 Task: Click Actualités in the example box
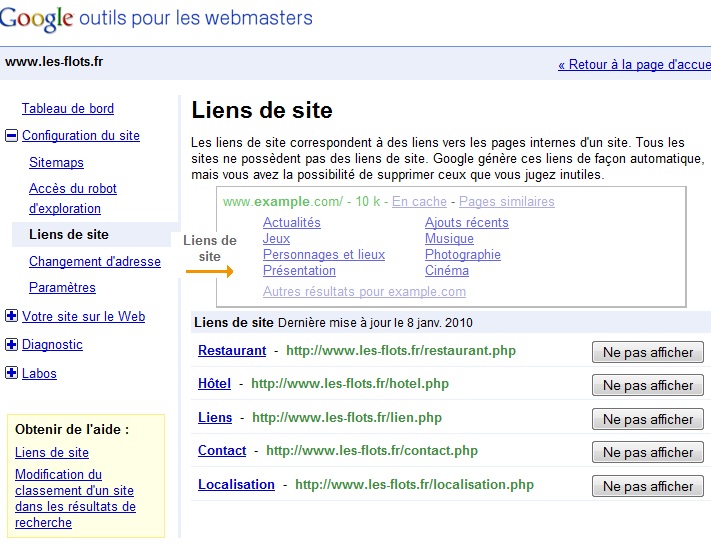292,222
